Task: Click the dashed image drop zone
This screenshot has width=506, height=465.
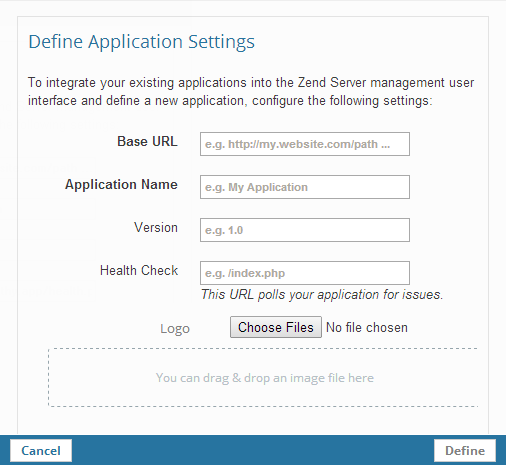Action: pyautogui.click(x=263, y=377)
